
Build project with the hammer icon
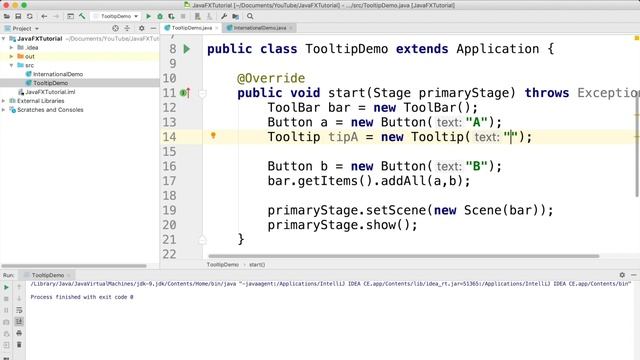[82, 16]
